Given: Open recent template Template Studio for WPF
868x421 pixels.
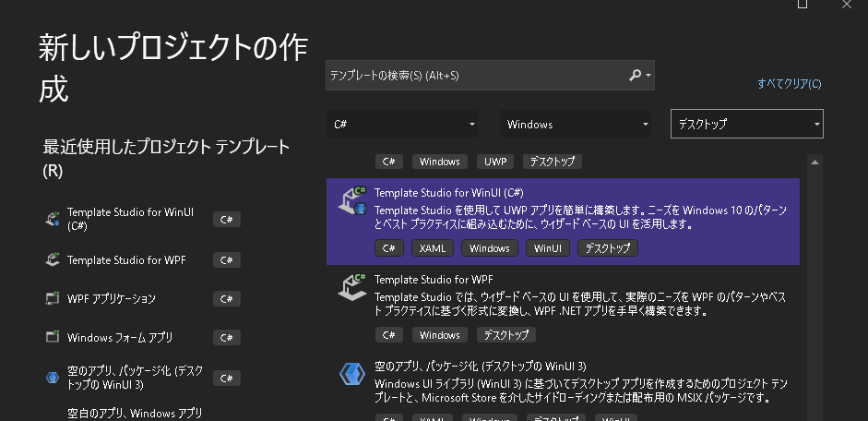Looking at the screenshot, I should [x=142, y=259].
